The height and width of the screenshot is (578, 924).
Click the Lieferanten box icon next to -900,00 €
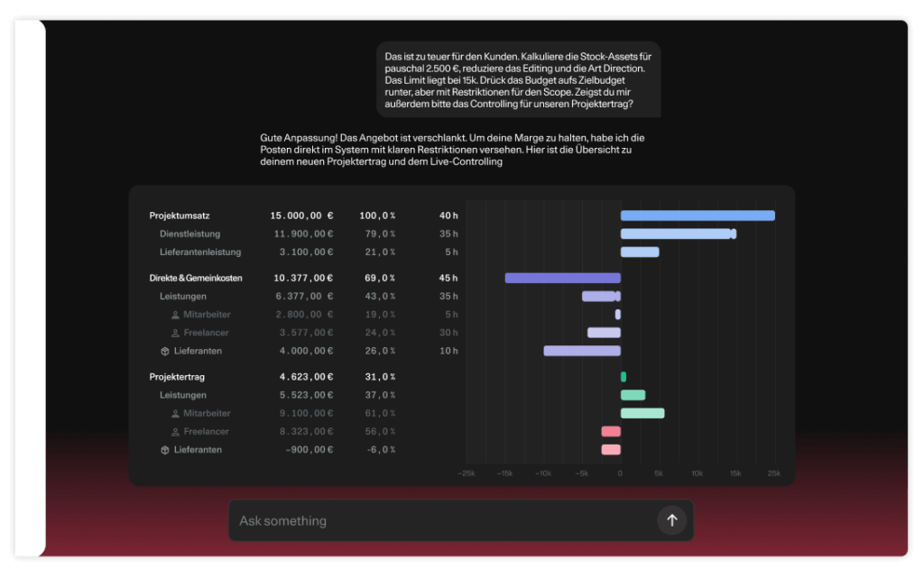tap(165, 450)
